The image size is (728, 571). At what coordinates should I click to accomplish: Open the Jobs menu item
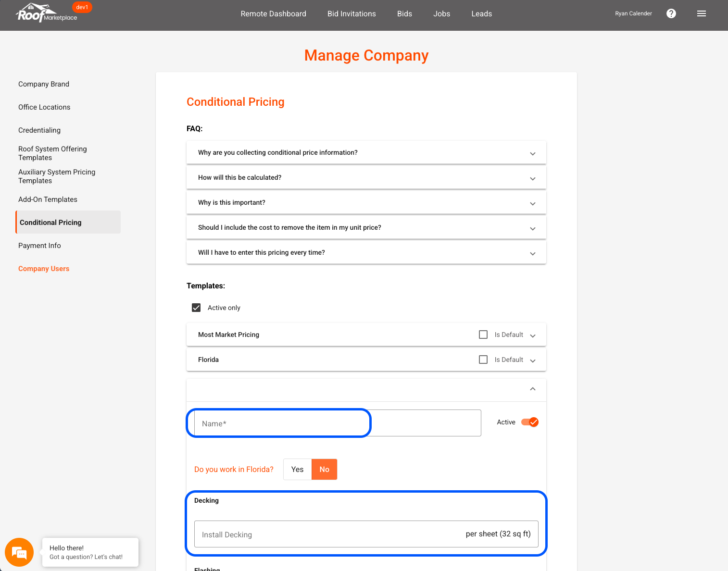(441, 13)
